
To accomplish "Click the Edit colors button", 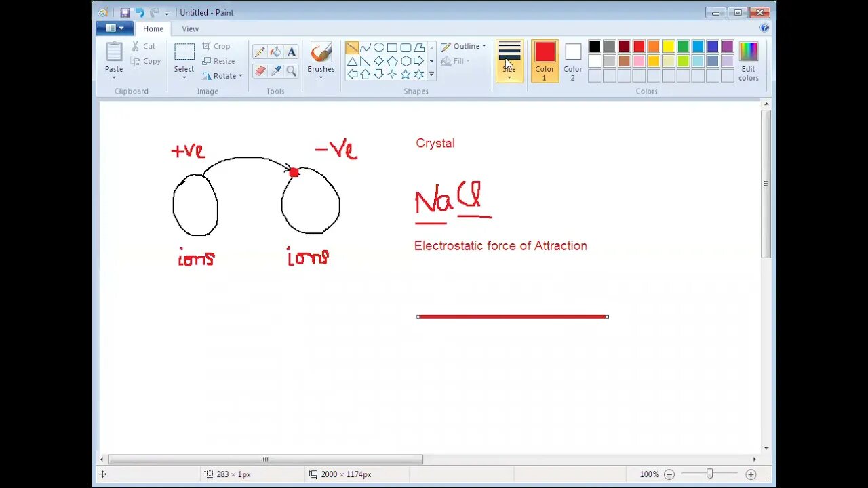I will click(749, 61).
